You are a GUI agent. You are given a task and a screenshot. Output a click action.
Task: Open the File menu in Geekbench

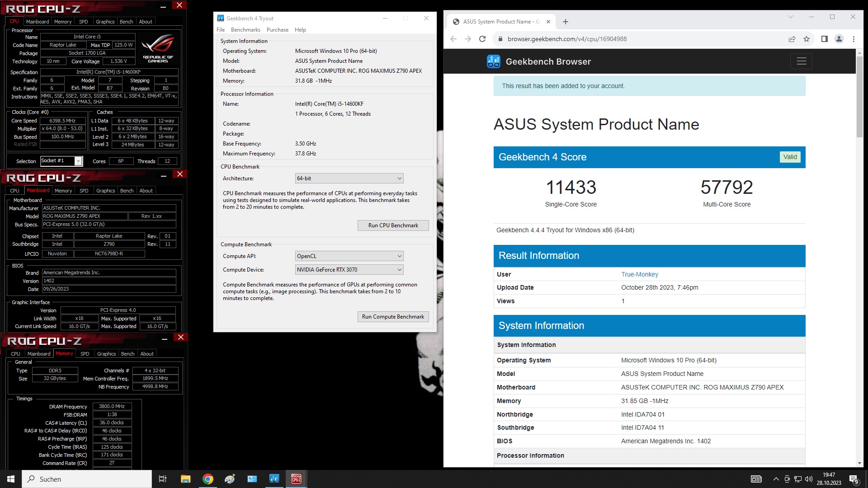click(221, 30)
